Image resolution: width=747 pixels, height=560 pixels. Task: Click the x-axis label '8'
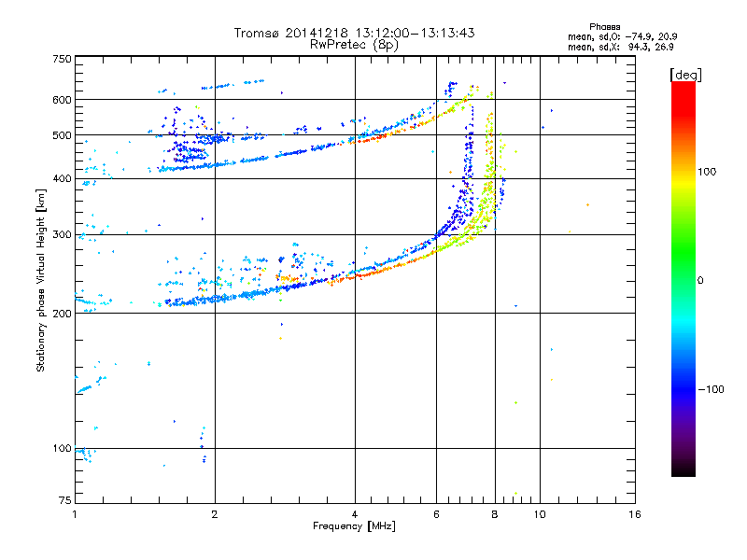click(495, 514)
